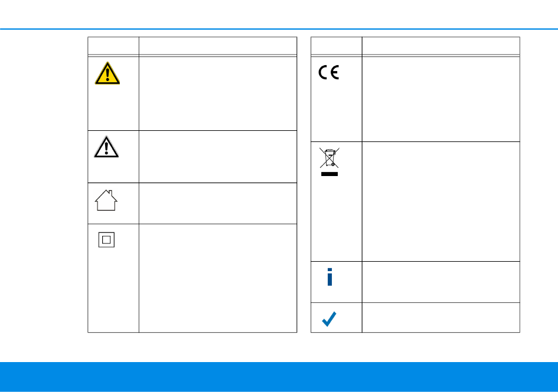Click the black-and-white caution triangle symbol
Image resolution: width=558 pixels, height=392 pixels.
point(106,147)
